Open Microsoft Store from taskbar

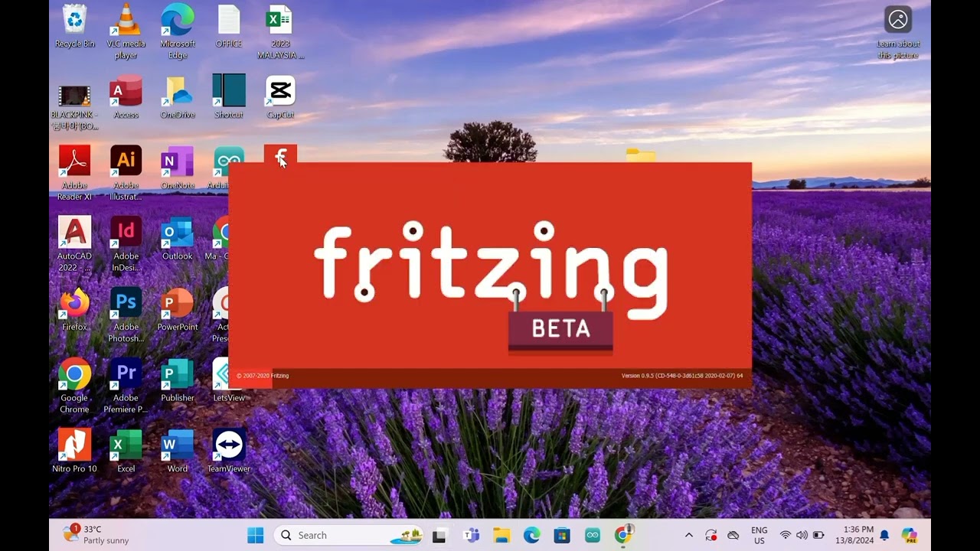click(x=562, y=535)
